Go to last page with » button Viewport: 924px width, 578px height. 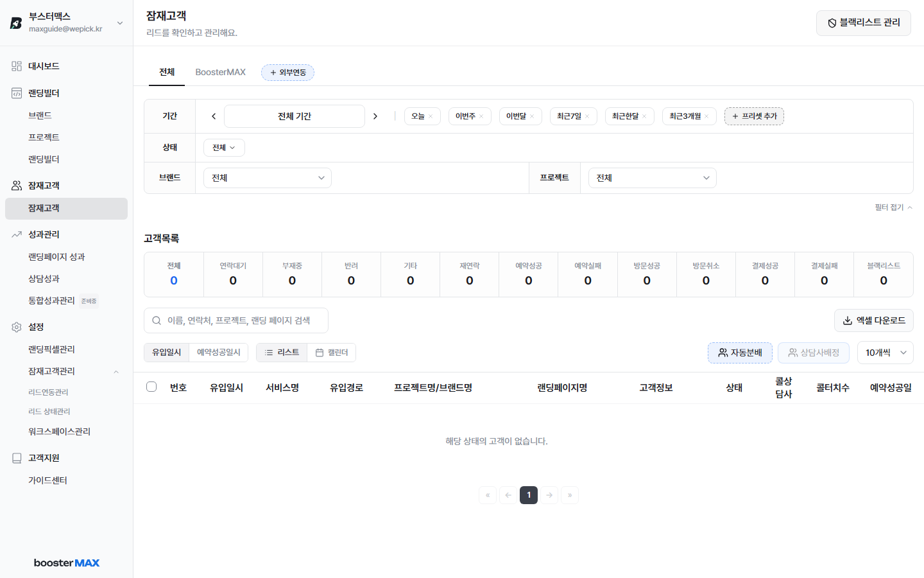tap(570, 495)
